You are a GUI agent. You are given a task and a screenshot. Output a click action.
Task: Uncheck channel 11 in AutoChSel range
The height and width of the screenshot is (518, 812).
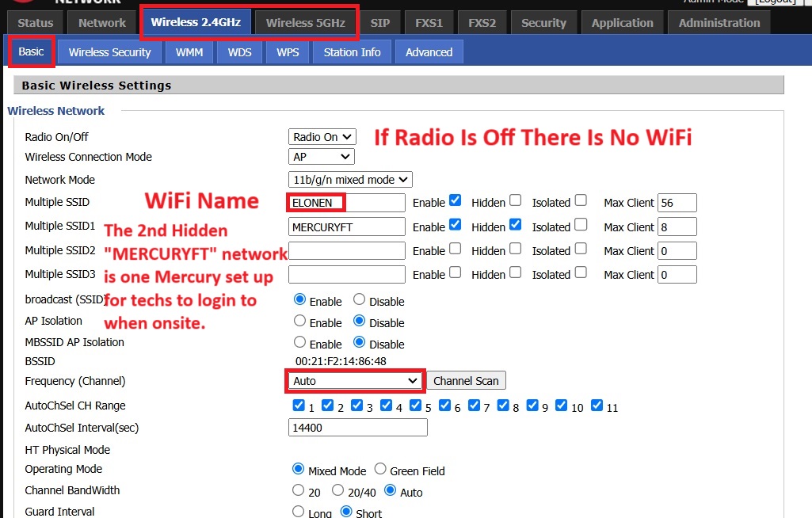pyautogui.click(x=597, y=406)
